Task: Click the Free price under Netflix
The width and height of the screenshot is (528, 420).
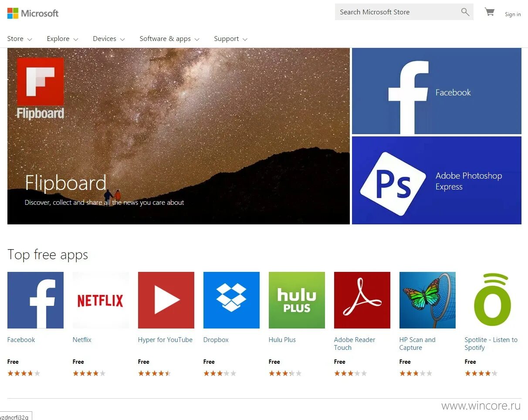Action: 78,362
